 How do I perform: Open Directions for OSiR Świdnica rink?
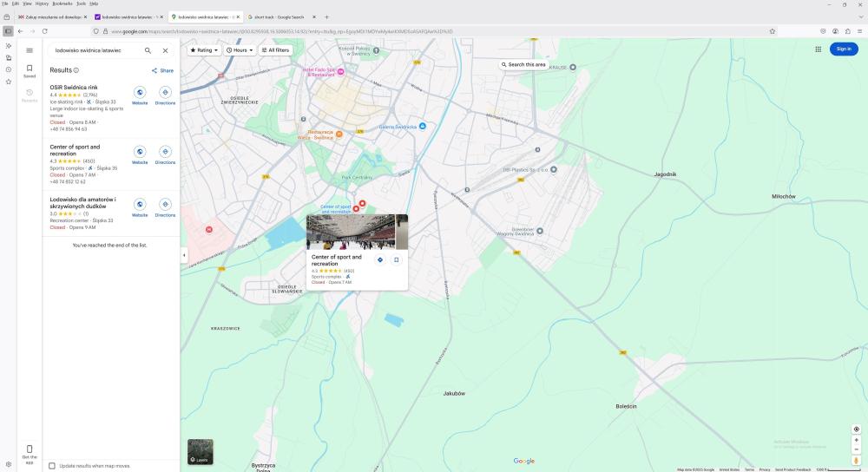click(x=165, y=92)
